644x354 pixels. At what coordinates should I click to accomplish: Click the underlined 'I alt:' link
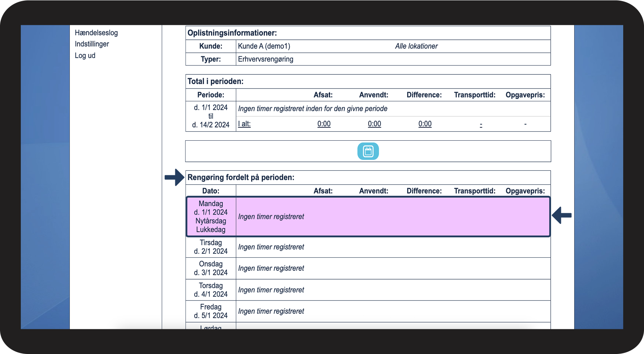tap(244, 124)
